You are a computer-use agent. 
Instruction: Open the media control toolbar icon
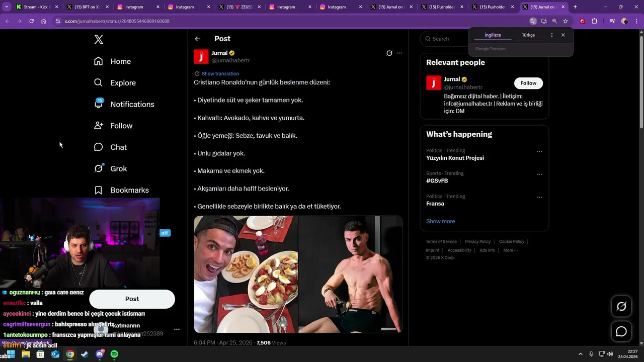click(612, 21)
